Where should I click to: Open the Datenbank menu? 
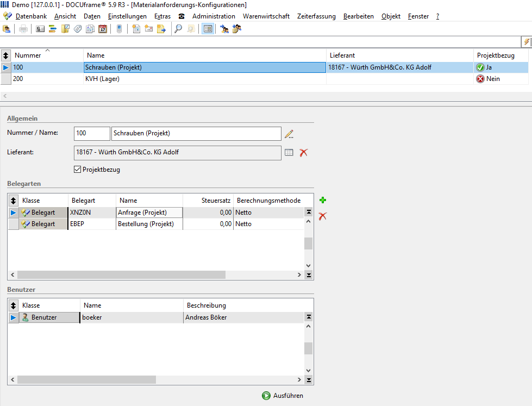[x=31, y=16]
